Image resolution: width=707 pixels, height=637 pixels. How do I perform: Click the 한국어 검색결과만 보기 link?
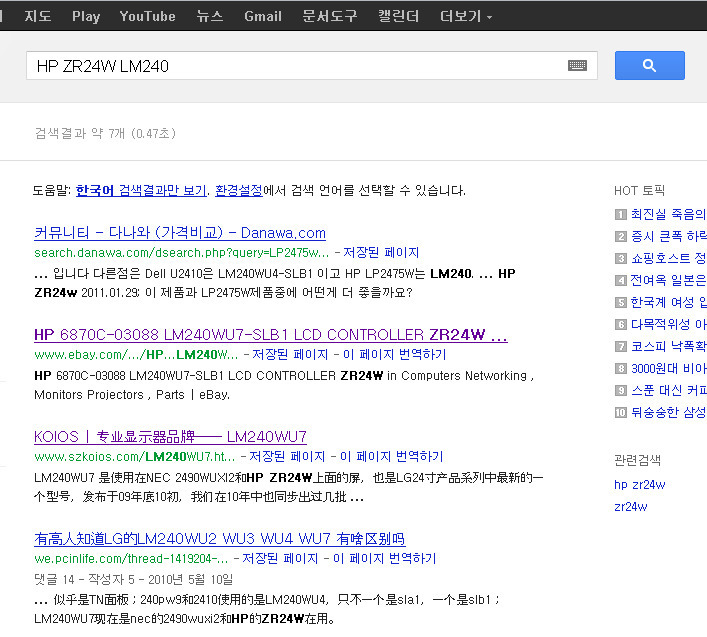141,190
